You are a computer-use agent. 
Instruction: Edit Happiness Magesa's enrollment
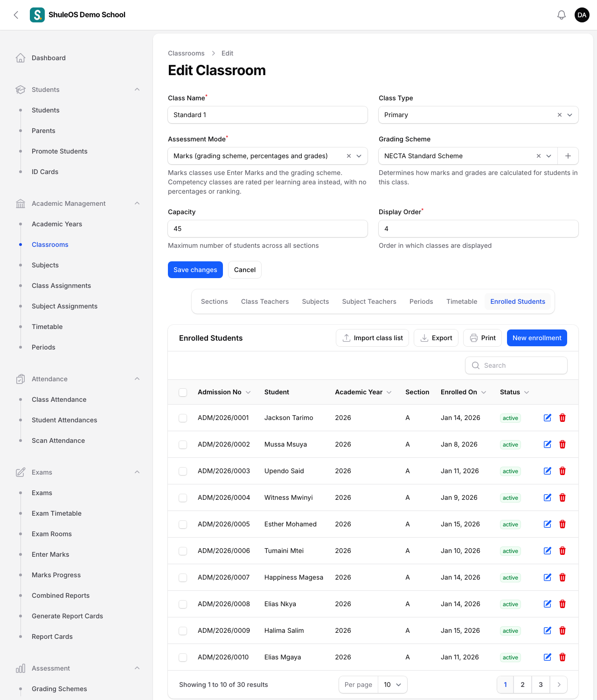(x=548, y=577)
